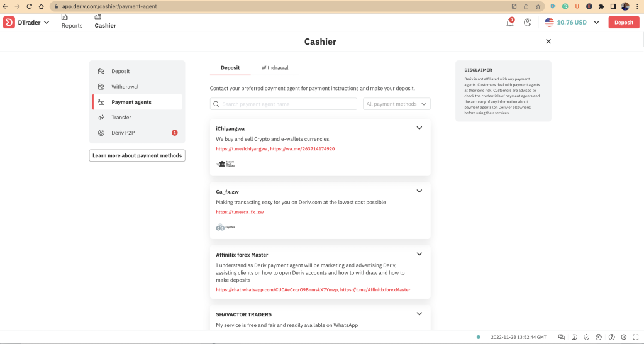Click Learn more about payment methods
The image size is (644, 344).
[x=137, y=155]
